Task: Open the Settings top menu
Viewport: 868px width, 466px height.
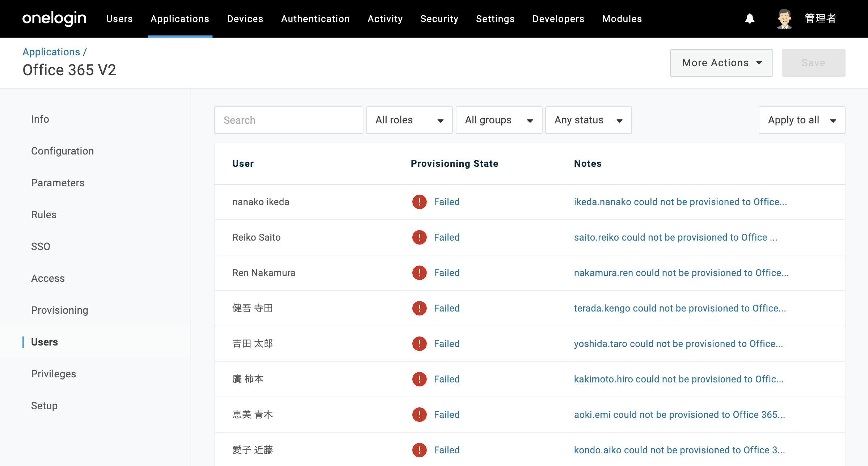Action: tap(495, 19)
